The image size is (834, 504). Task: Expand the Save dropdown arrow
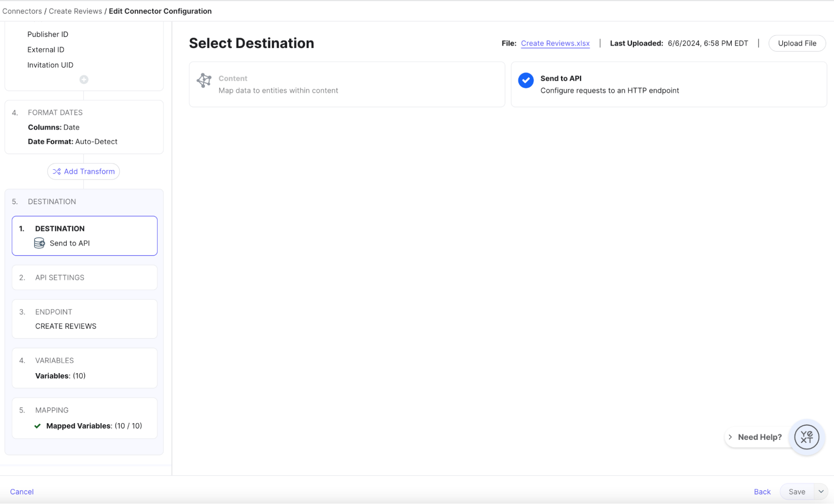(x=821, y=491)
